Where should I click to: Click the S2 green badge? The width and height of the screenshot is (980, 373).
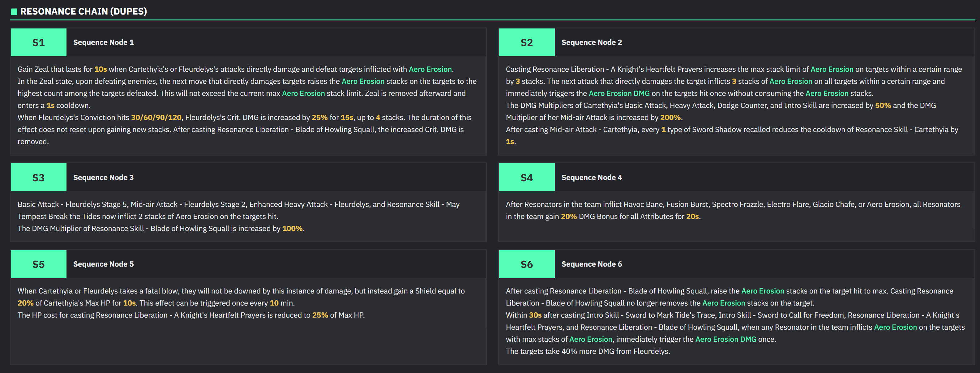(527, 42)
